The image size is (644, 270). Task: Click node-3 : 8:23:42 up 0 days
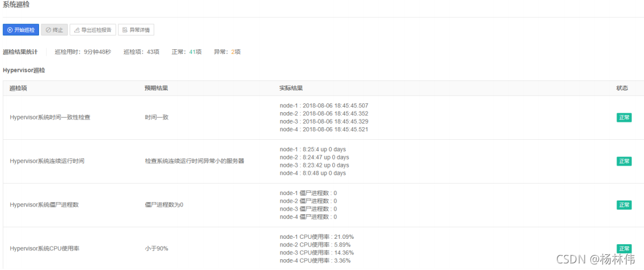point(314,165)
